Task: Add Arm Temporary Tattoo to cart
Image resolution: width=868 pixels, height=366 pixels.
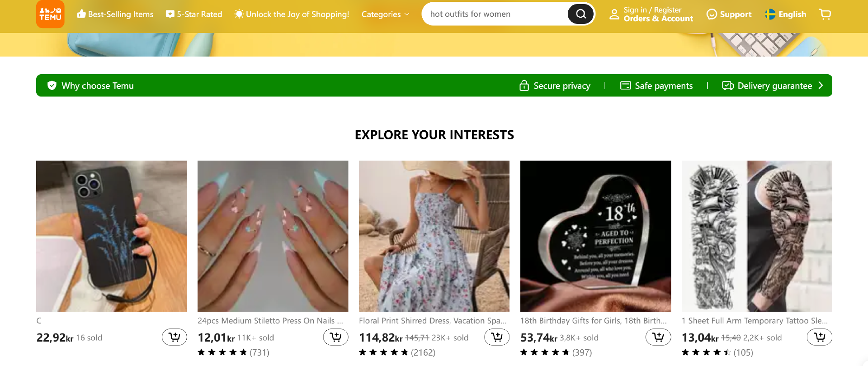Action: 819,337
